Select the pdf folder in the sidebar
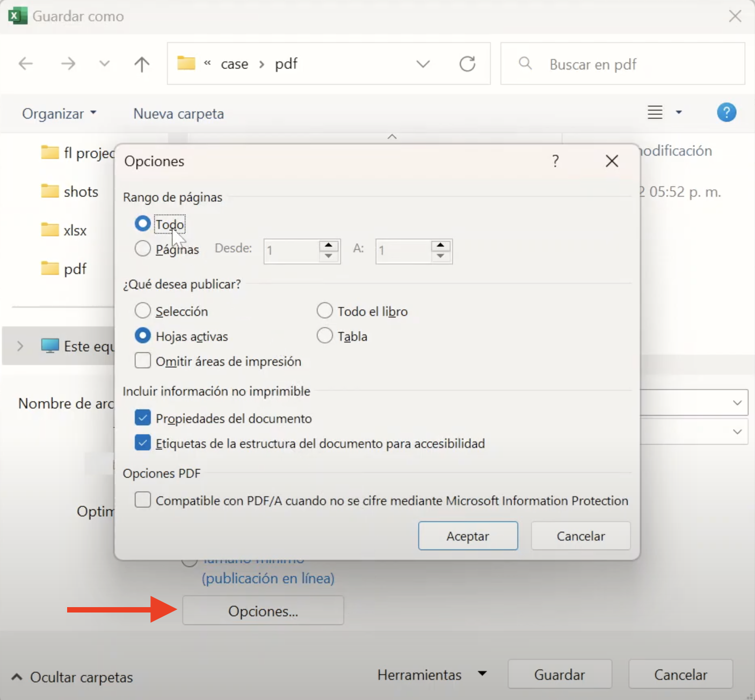 tap(74, 268)
